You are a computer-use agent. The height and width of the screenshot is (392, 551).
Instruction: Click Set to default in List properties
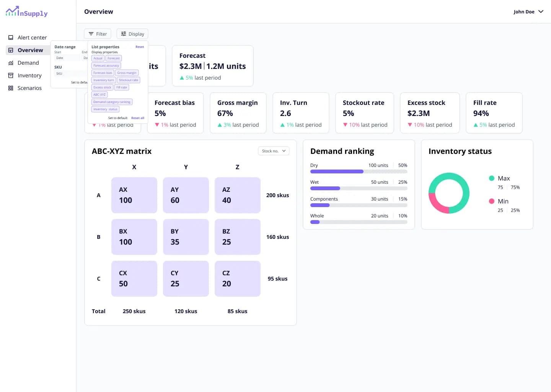tap(117, 118)
